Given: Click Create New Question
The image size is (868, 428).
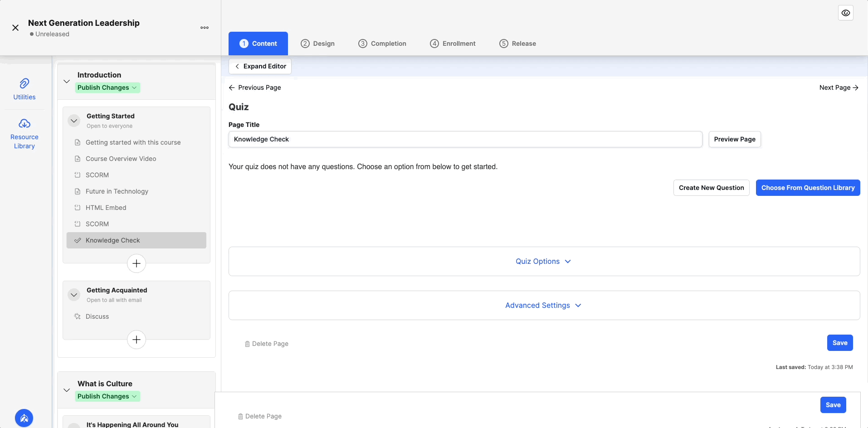Looking at the screenshot, I should [x=711, y=187].
